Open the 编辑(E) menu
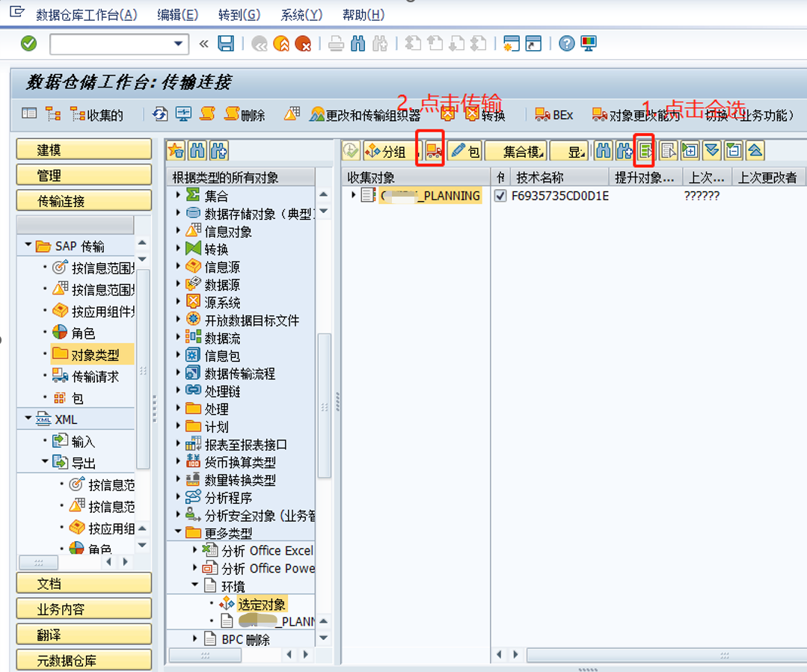807x672 pixels. 177,15
